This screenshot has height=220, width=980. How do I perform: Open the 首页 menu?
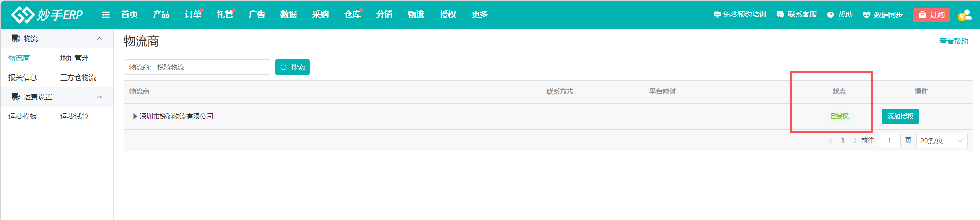pyautogui.click(x=129, y=15)
